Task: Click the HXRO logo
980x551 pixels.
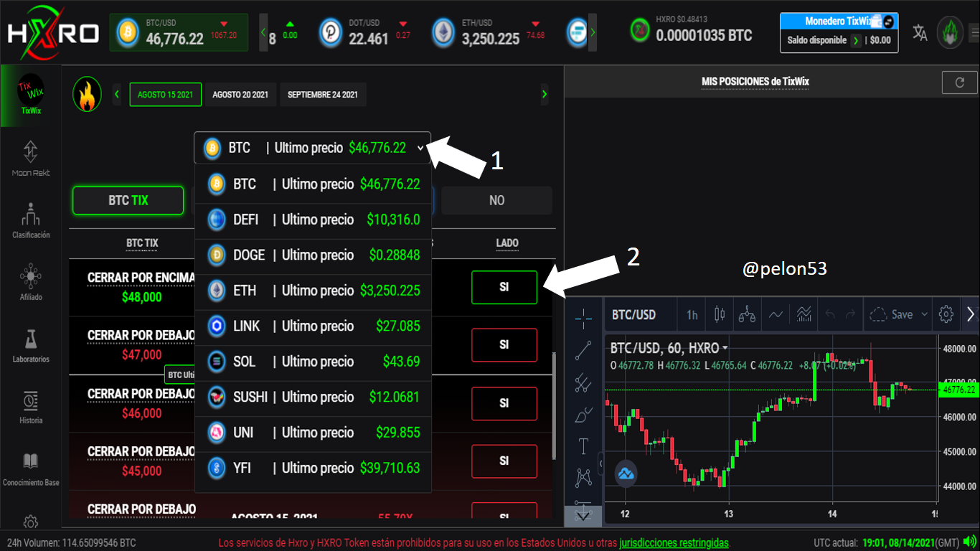Action: [x=52, y=32]
